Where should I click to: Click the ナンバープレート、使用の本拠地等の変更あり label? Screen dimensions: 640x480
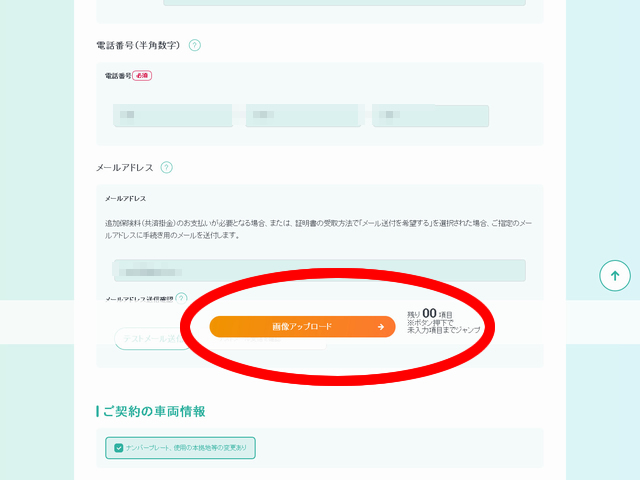188,448
